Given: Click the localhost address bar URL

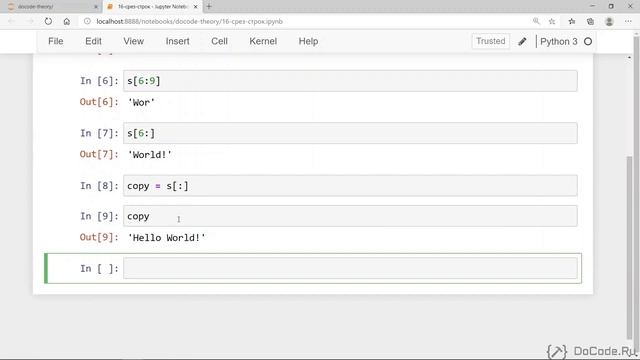Looking at the screenshot, I should 189,21.
